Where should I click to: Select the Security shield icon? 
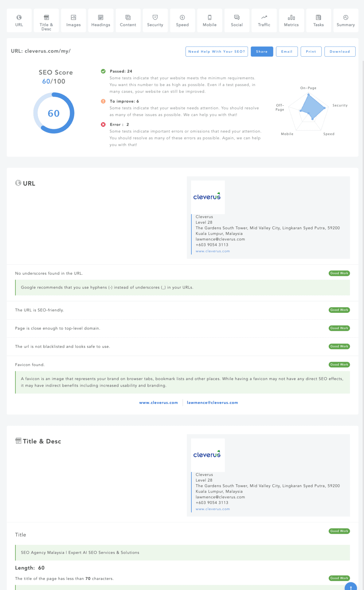(155, 18)
